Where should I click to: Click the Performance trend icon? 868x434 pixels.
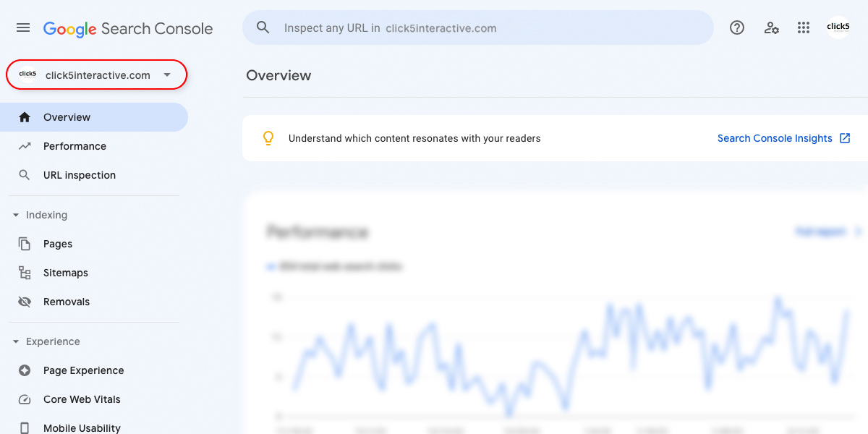click(25, 146)
